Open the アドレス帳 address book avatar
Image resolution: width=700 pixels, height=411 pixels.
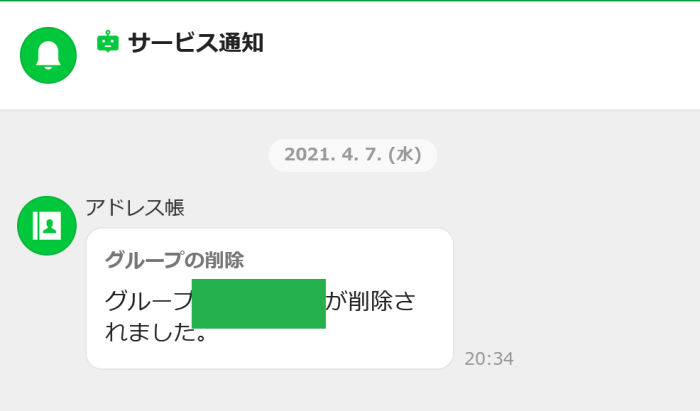(47, 226)
